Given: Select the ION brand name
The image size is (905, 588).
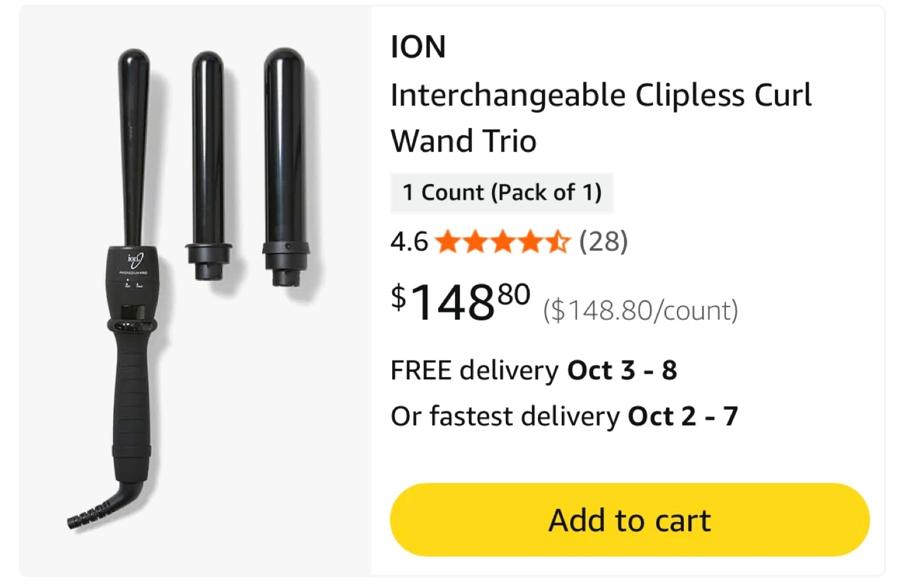Looking at the screenshot, I should click(x=418, y=47).
